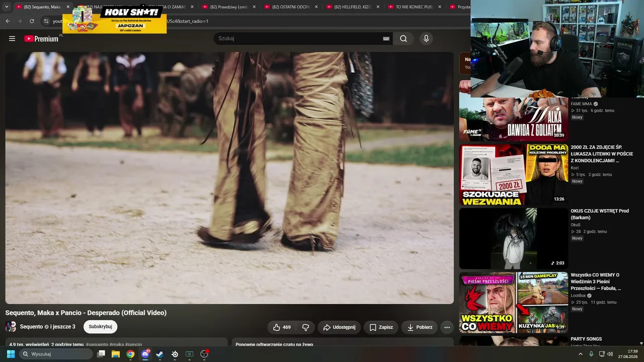Click the Desperado video player

pyautogui.click(x=229, y=178)
